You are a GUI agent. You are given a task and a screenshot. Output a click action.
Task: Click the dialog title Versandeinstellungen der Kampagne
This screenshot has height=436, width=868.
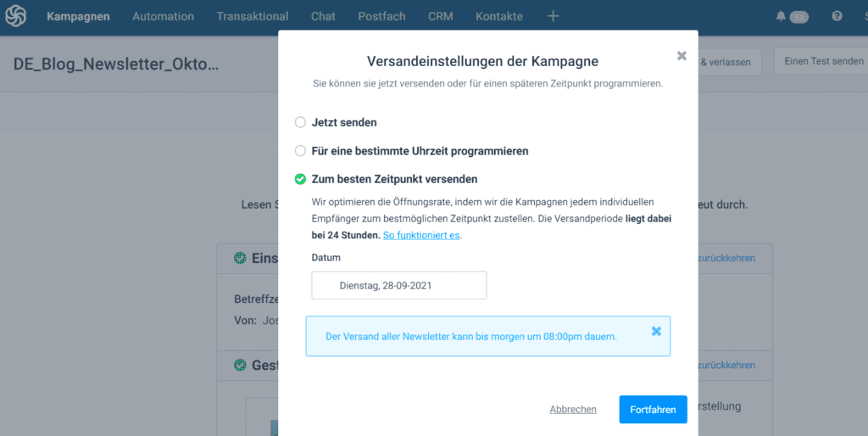point(482,61)
